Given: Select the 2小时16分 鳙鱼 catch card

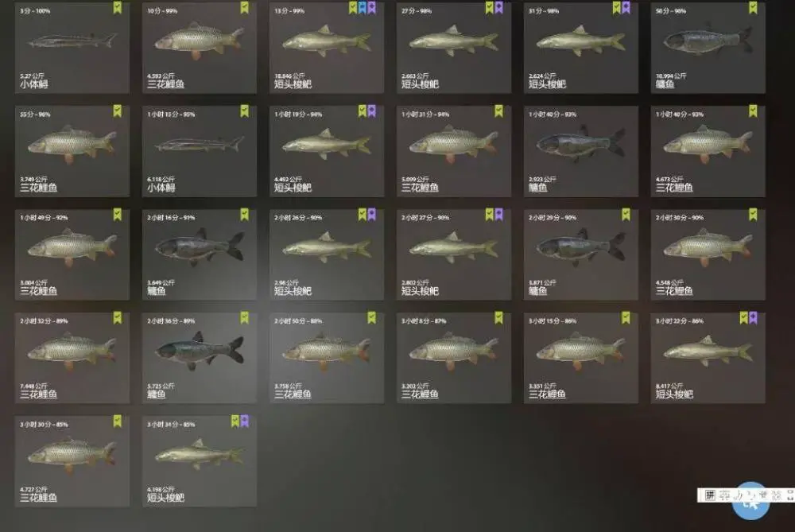Looking at the screenshot, I should pyautogui.click(x=200, y=254).
